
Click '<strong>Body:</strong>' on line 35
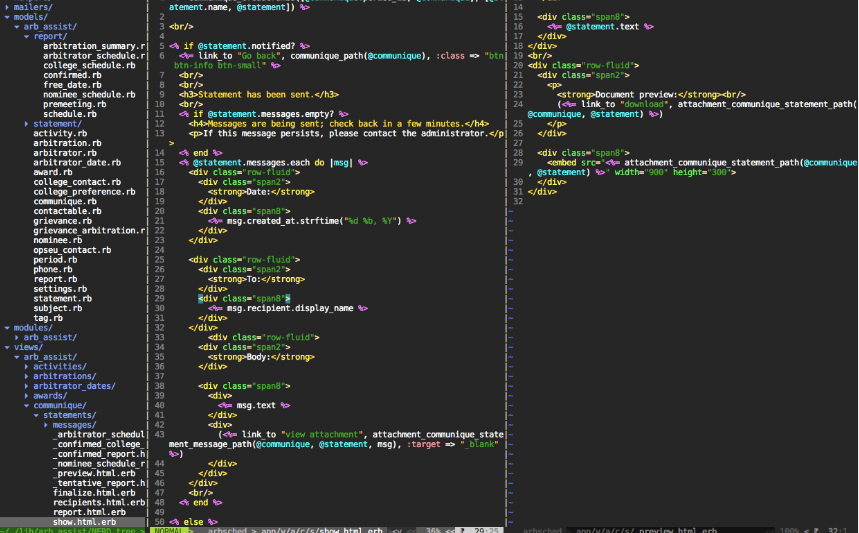click(x=261, y=357)
